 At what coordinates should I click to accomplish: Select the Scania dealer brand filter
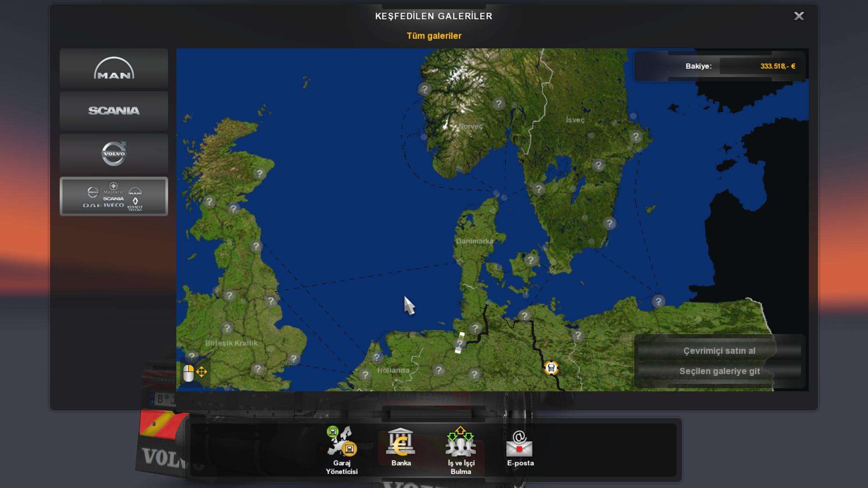tap(113, 111)
